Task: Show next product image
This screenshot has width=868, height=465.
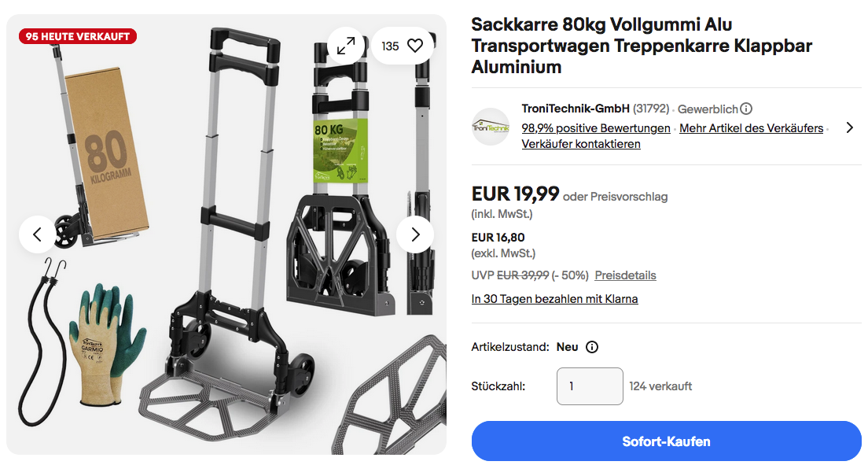Action: pyautogui.click(x=415, y=234)
